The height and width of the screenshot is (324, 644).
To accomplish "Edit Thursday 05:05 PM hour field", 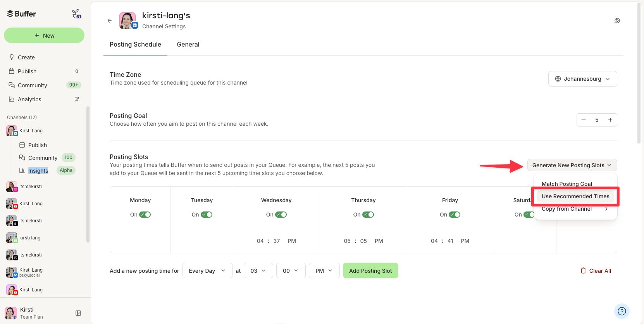I will [x=347, y=241].
